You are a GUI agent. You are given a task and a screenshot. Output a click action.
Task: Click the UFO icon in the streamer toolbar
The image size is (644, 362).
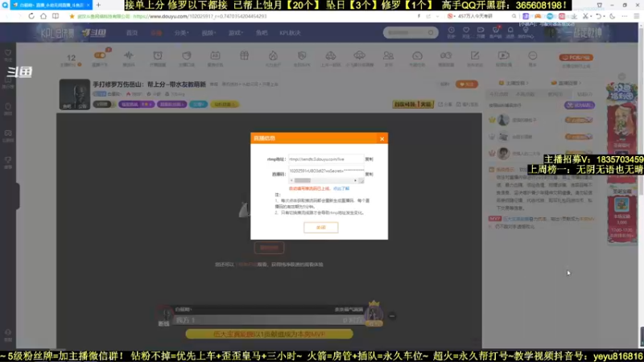click(x=359, y=56)
